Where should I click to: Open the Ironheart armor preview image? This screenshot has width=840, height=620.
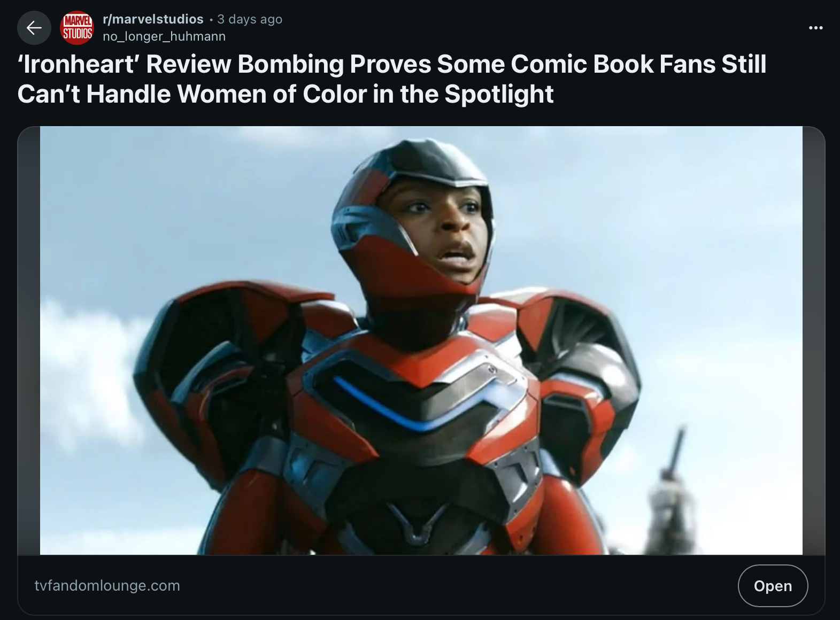point(421,340)
